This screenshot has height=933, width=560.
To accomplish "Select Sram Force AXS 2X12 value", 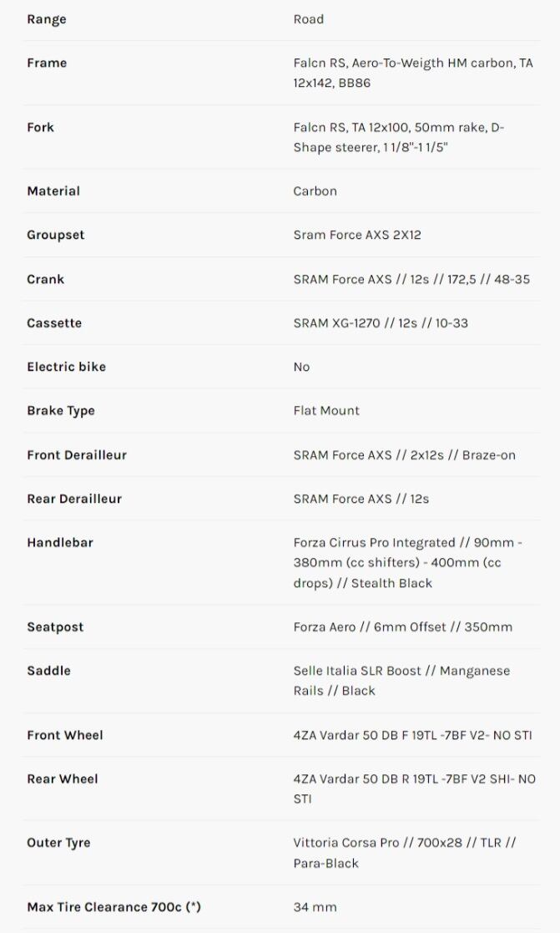I will [356, 235].
